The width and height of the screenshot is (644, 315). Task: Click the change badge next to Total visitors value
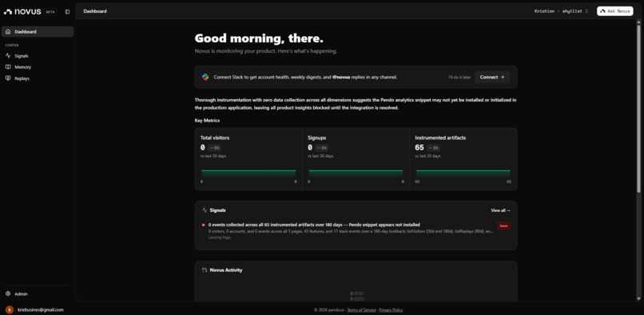tap(214, 148)
